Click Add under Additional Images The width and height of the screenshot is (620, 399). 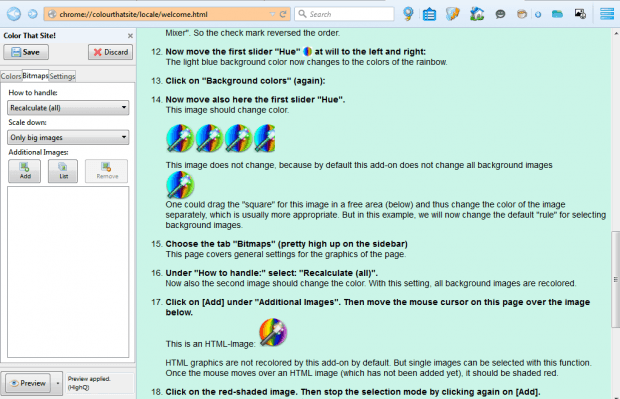coord(25,171)
